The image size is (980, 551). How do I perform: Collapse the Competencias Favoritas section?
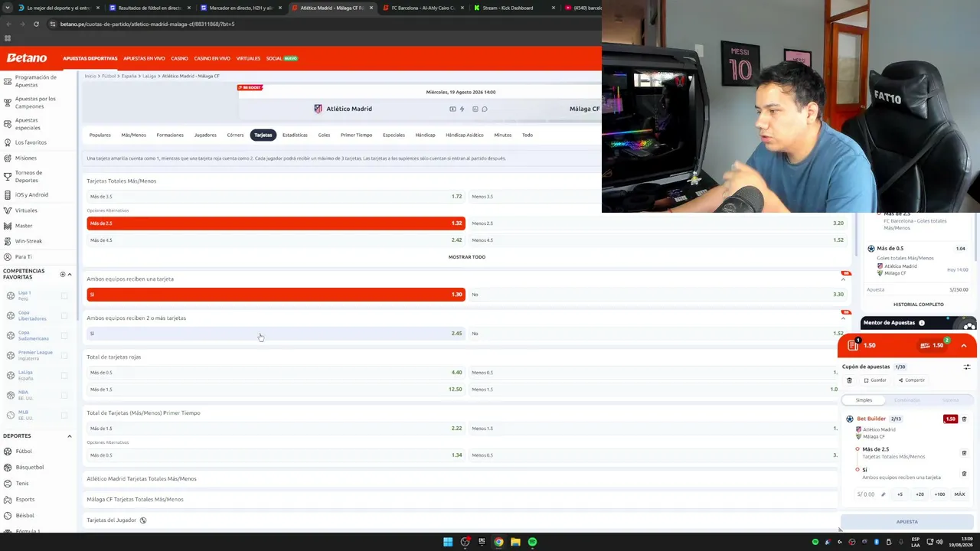pos(70,274)
